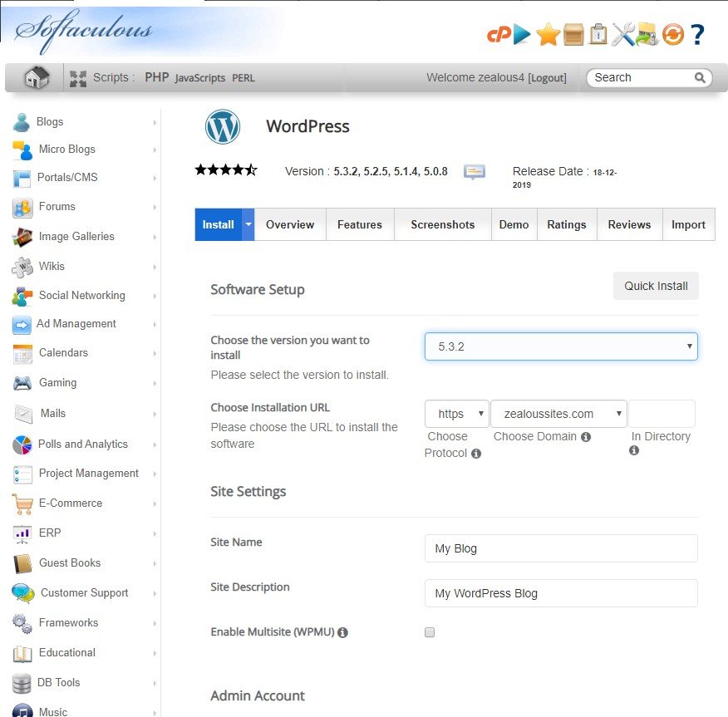
Task: Open the installations box icon
Action: [x=573, y=35]
